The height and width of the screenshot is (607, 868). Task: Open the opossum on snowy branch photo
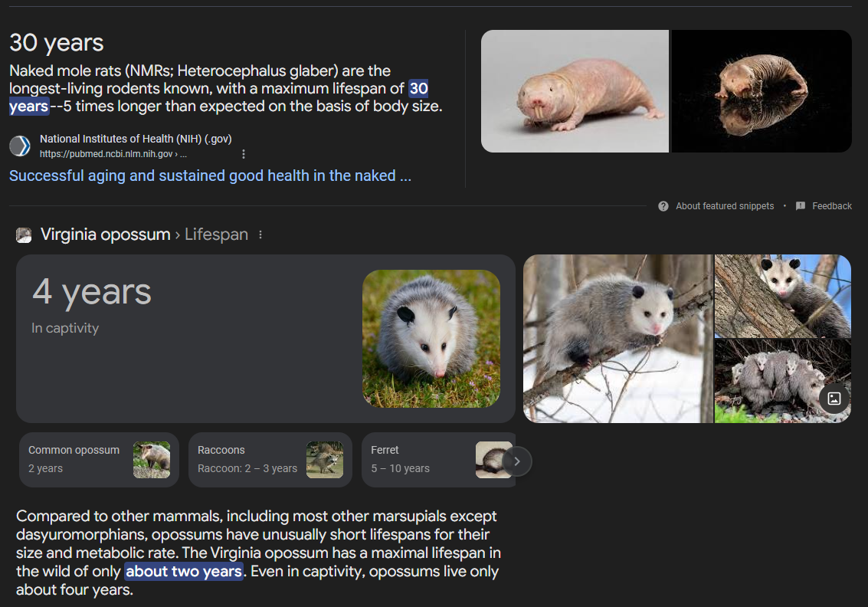point(617,339)
